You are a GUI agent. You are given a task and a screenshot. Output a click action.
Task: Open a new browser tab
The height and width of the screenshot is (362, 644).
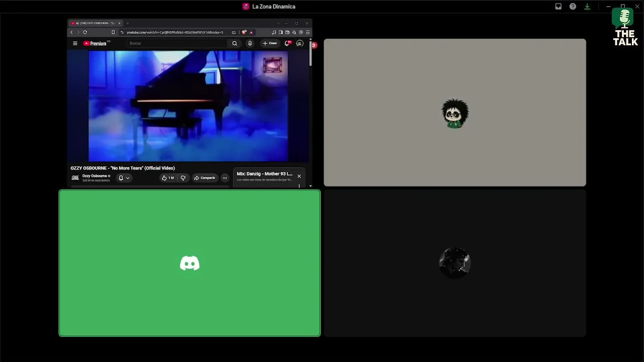(128, 23)
